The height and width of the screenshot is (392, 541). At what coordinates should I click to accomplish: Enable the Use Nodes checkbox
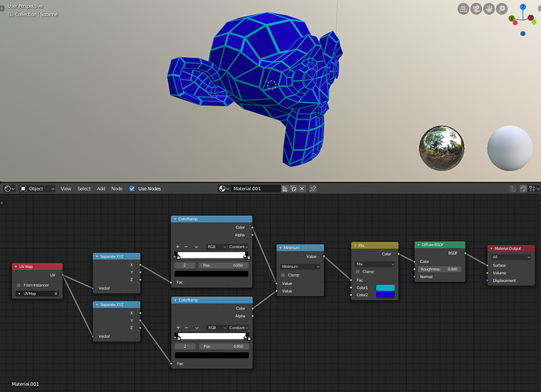point(132,189)
